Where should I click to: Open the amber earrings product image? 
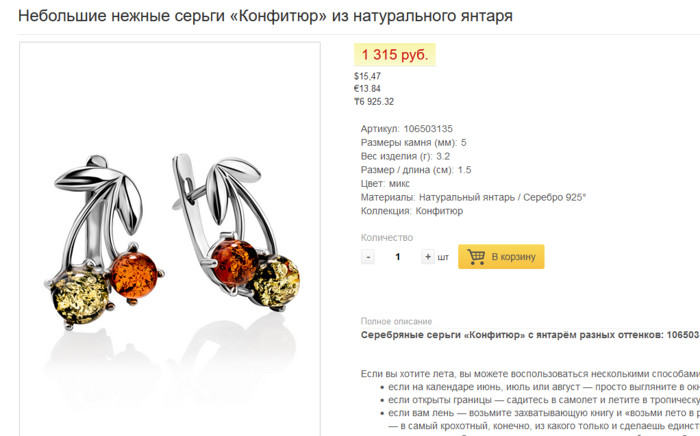coord(170,239)
